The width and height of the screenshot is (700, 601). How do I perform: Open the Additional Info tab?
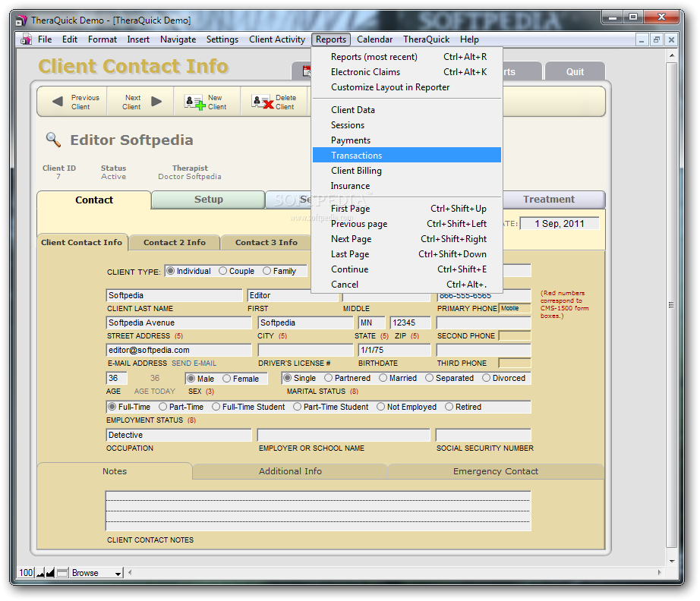[x=290, y=471]
